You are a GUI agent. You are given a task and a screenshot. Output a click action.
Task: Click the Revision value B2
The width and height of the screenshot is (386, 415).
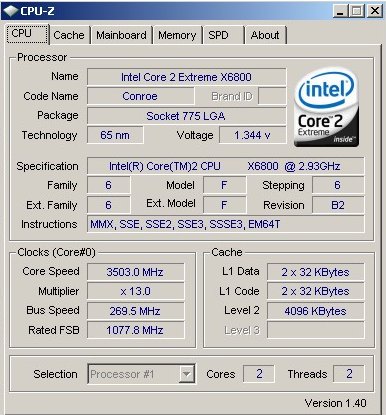pyautogui.click(x=338, y=205)
